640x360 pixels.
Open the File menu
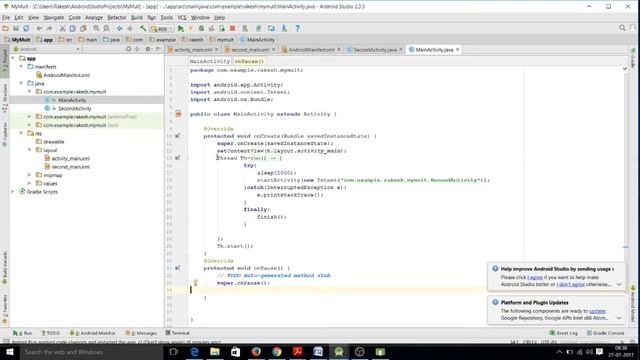(6, 18)
